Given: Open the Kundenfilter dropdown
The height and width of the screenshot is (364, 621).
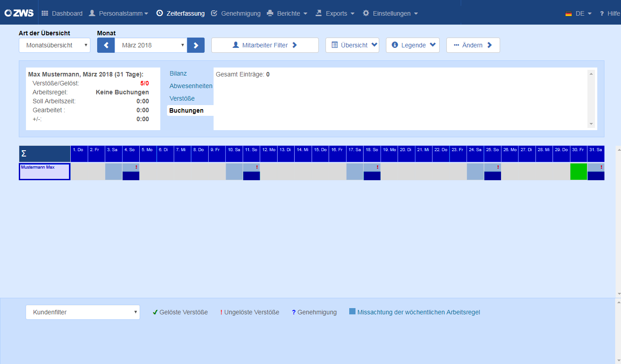Looking at the screenshot, I should [83, 312].
